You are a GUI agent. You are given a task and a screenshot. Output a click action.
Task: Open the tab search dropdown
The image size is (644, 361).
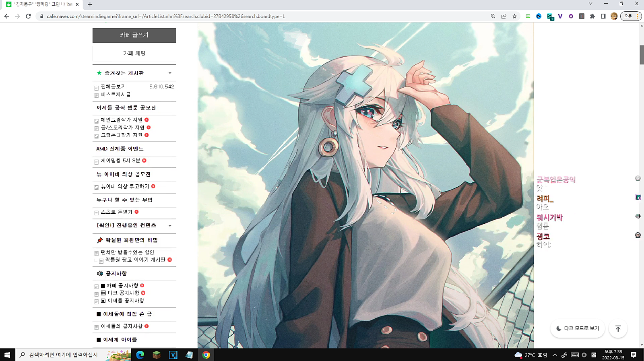[590, 4]
